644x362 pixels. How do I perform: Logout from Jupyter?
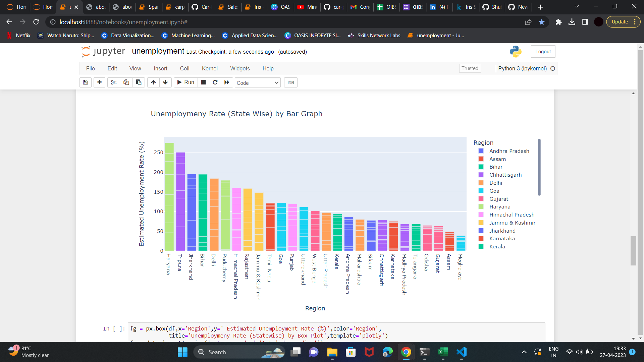tap(542, 51)
